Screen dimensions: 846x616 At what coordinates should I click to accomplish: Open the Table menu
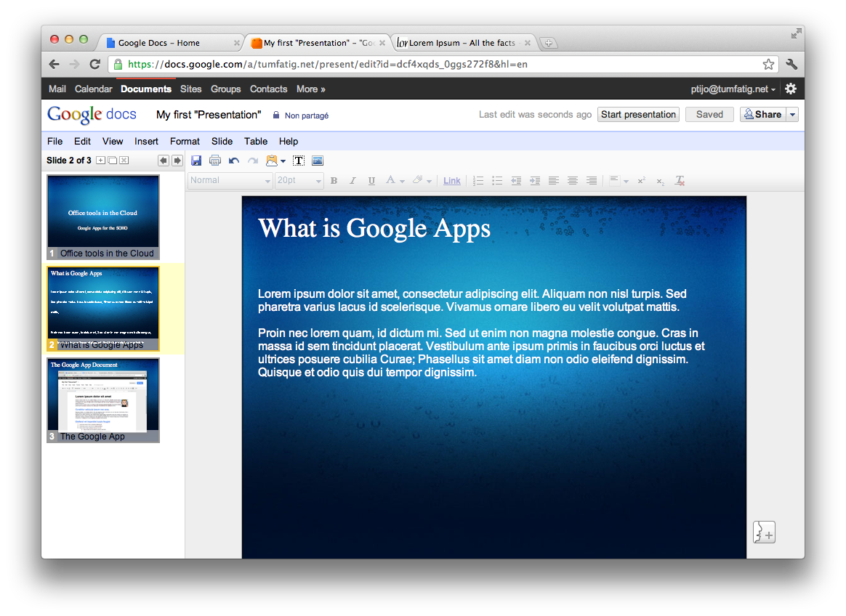click(x=256, y=142)
